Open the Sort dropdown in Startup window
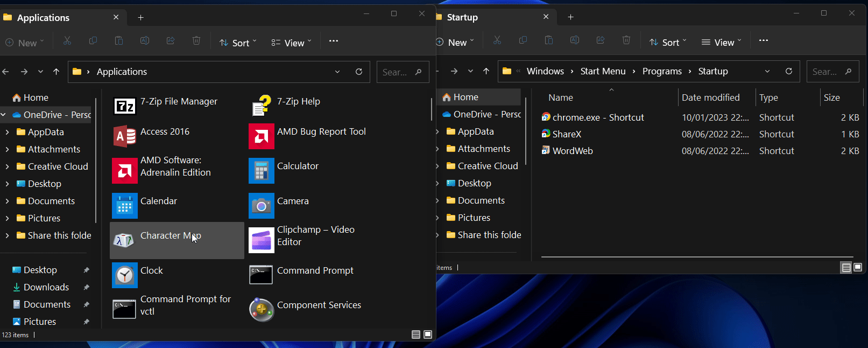Image resolution: width=868 pixels, height=348 pixels. click(668, 42)
